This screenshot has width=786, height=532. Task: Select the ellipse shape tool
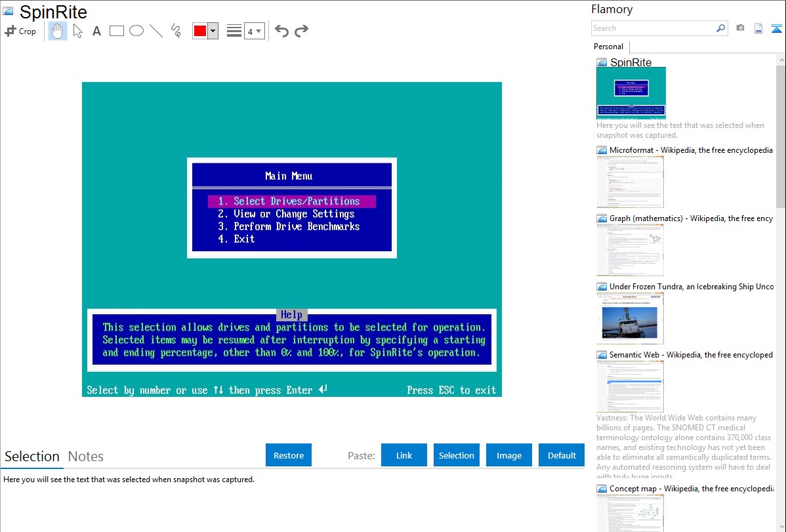click(x=136, y=31)
